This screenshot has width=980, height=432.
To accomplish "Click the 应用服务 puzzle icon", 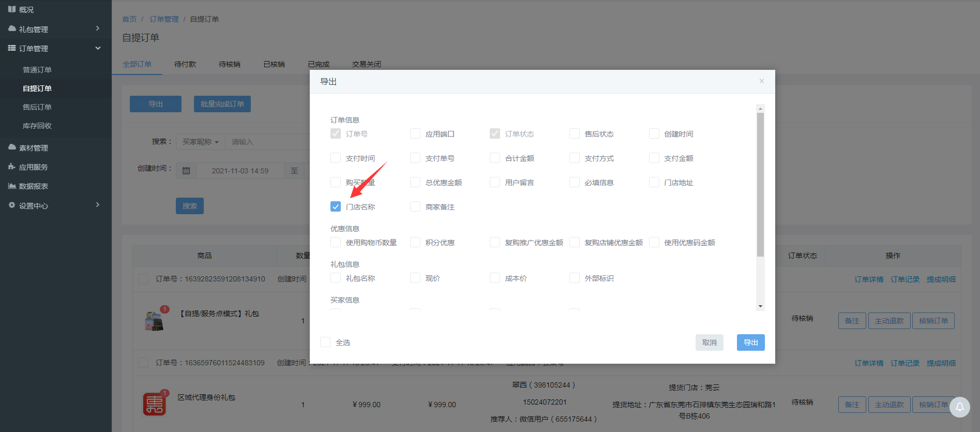I will click(12, 167).
